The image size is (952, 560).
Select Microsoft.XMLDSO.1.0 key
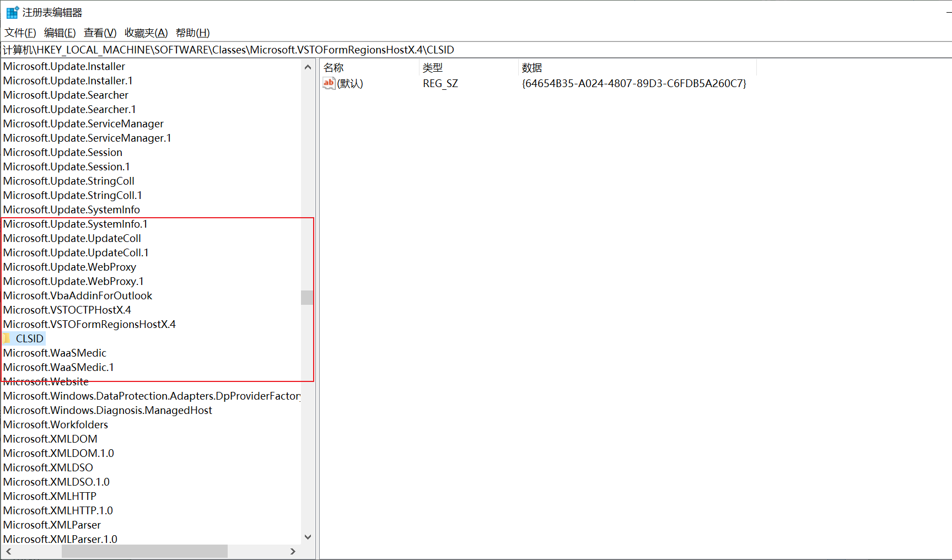[56, 482]
